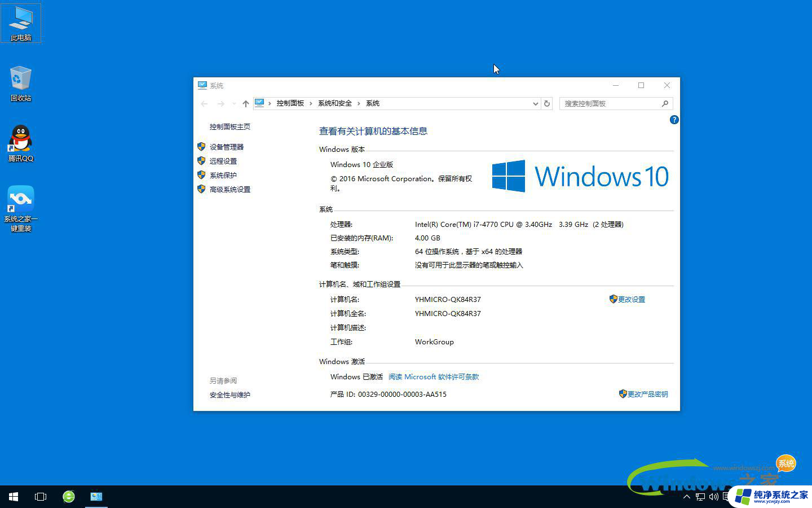812x508 pixels.
Task: Click 更改产品密钥 link
Action: [648, 394]
